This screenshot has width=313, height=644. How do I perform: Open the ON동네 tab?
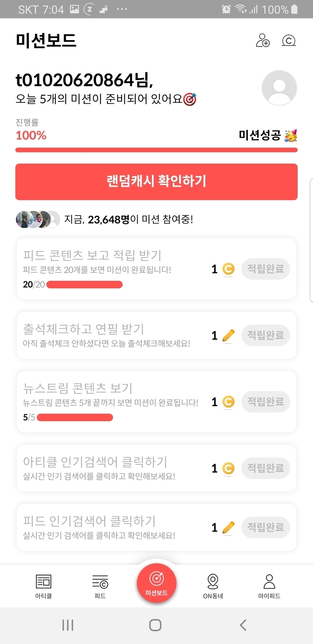[x=213, y=586]
